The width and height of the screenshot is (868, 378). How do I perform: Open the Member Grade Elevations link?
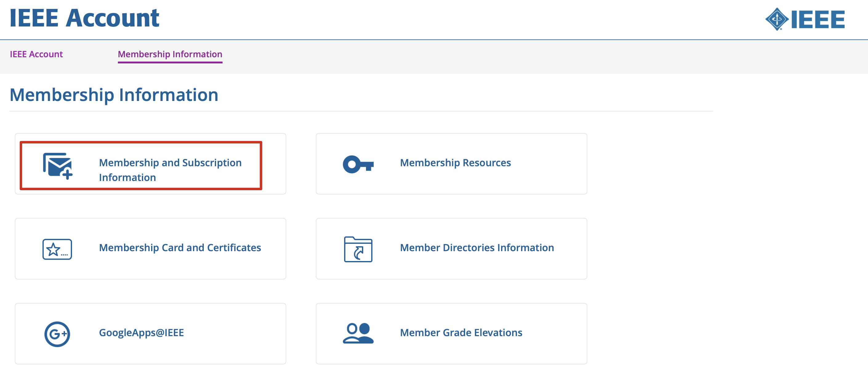tap(461, 332)
